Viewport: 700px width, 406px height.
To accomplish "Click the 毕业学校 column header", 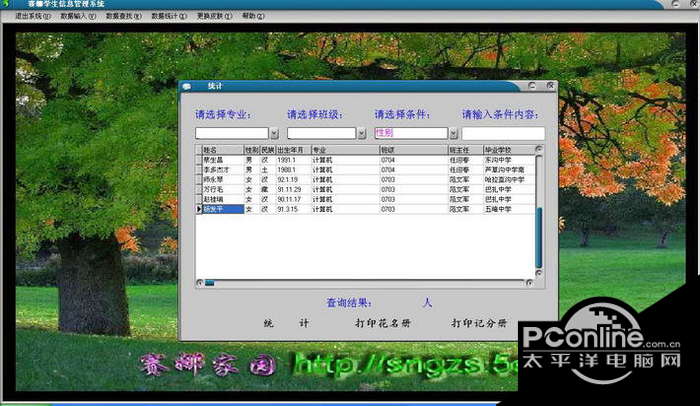I will click(509, 150).
